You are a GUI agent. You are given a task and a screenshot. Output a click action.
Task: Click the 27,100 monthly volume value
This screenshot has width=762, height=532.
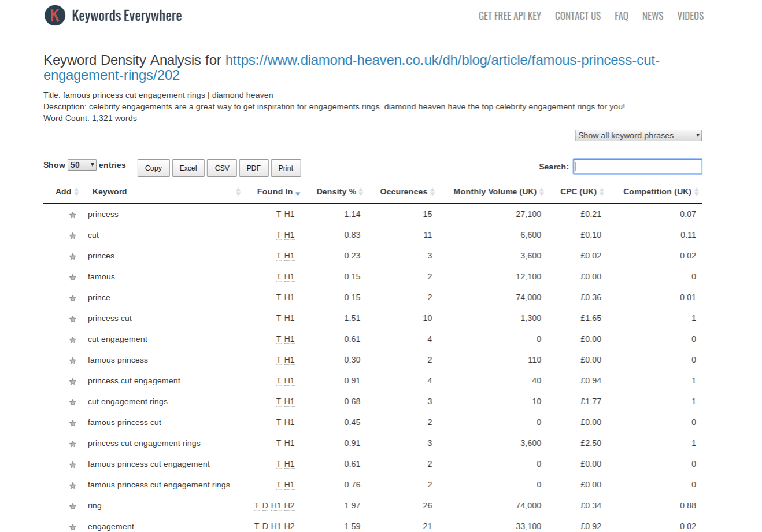pos(528,214)
